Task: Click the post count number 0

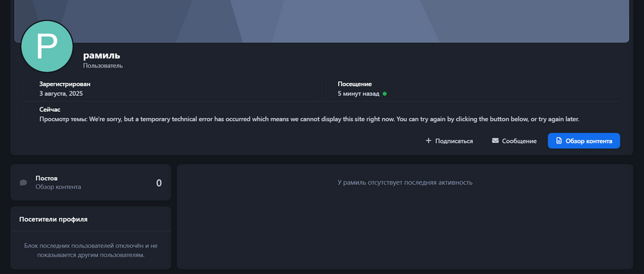Action: pos(158,183)
